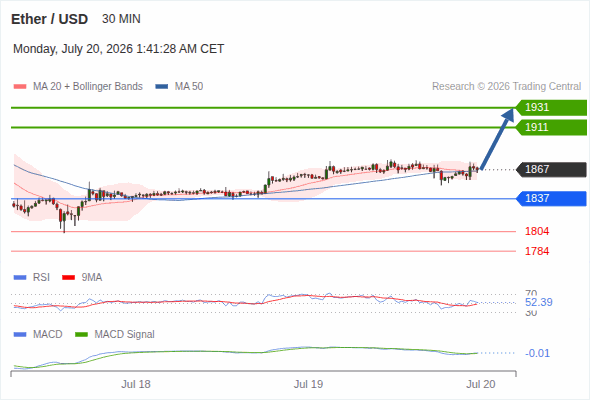This screenshot has width=590, height=400.
Task: Click the 30 MIN timeframe label
Action: tap(121, 19)
